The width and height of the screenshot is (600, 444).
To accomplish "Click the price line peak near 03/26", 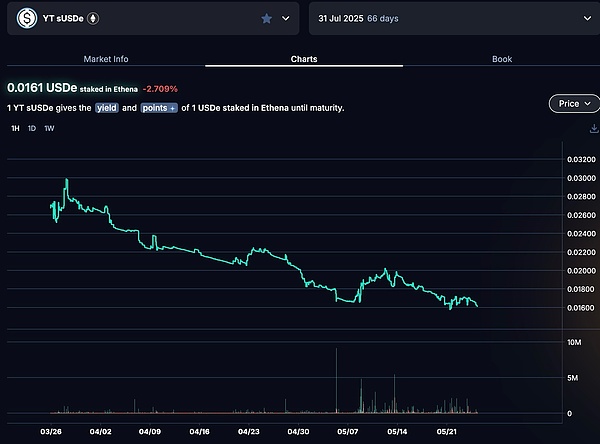I will click(66, 180).
